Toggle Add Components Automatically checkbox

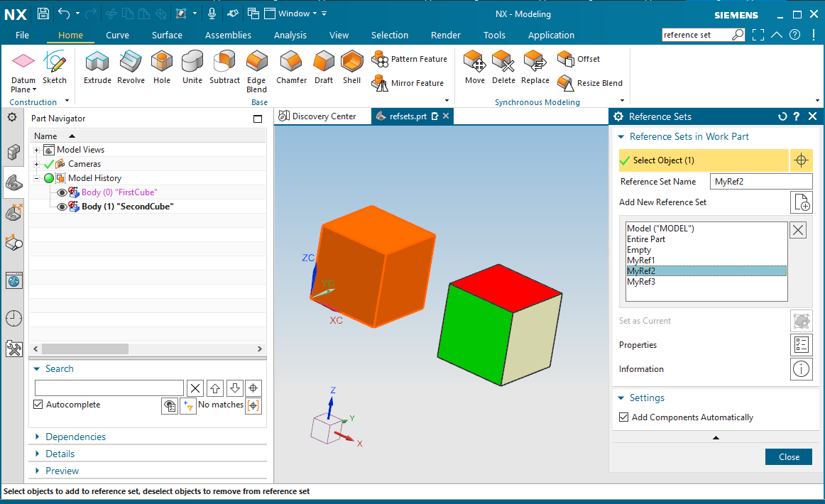(624, 417)
